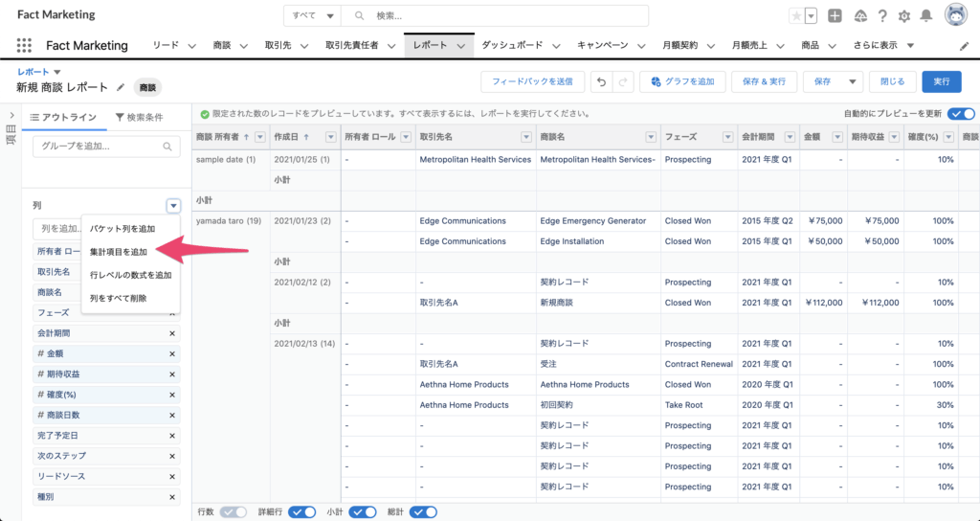Click the blue 実行 button
The image size is (980, 521).
(x=942, y=82)
